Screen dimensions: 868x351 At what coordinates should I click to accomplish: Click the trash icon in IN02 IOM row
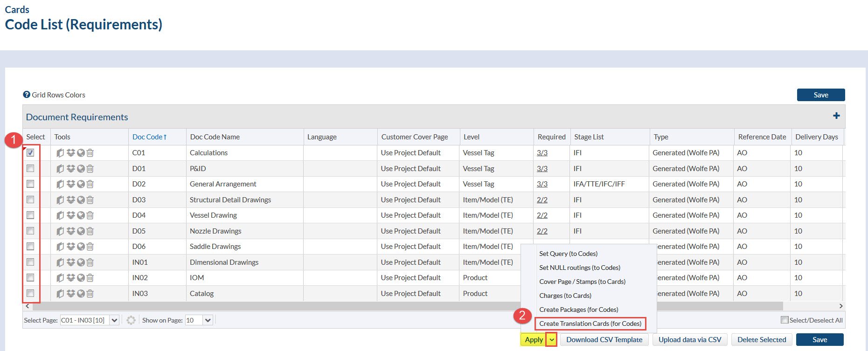pos(90,278)
